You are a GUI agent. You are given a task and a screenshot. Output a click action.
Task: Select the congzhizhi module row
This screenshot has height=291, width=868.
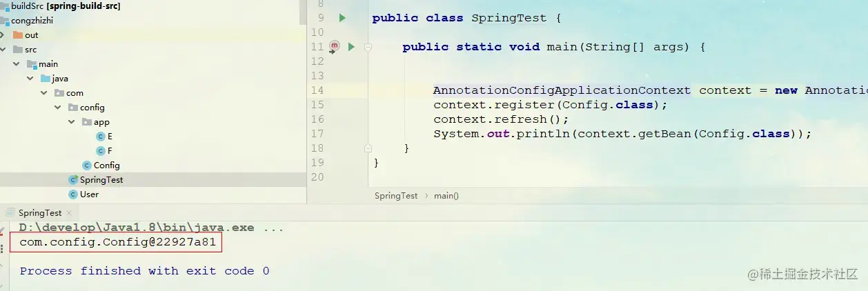pyautogui.click(x=152, y=21)
